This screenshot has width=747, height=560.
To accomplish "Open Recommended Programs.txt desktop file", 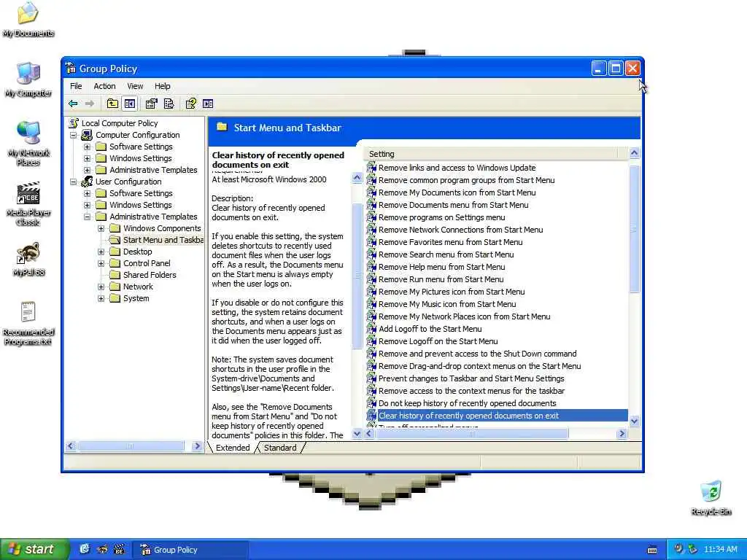I will click(x=28, y=324).
